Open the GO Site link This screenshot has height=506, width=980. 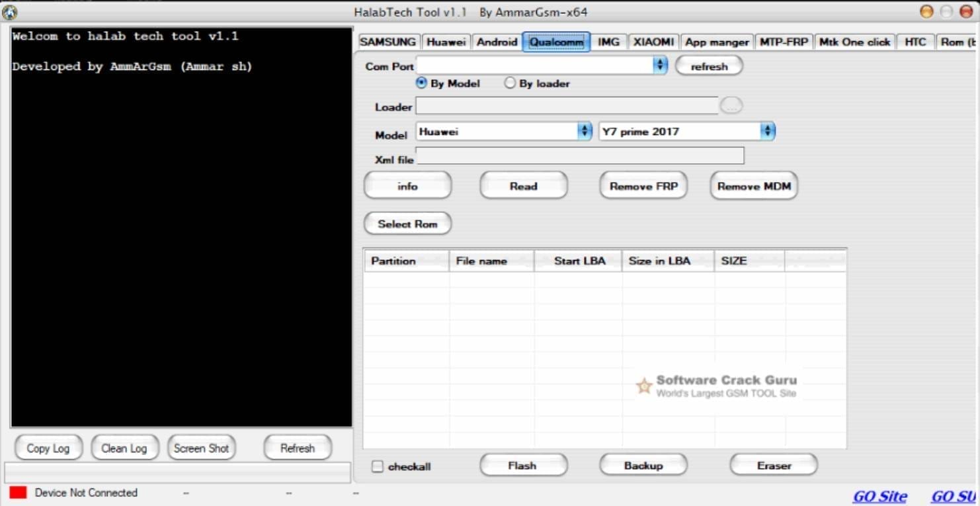click(x=879, y=495)
